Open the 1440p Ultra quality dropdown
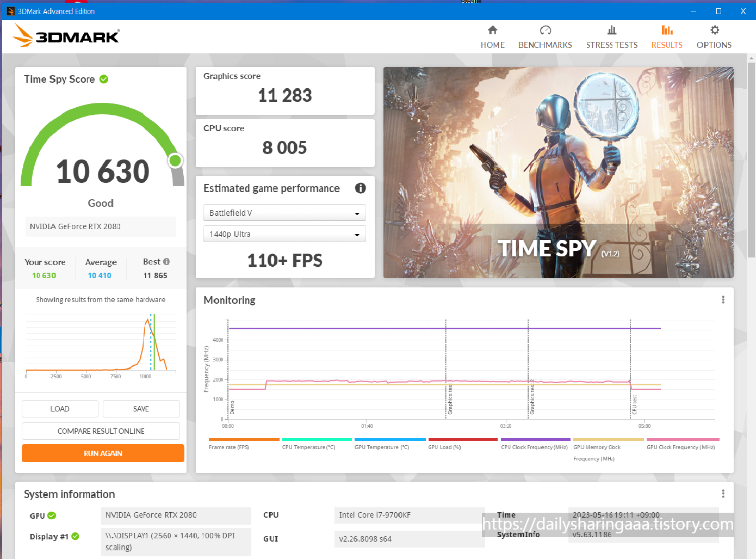The image size is (756, 559). (284, 234)
